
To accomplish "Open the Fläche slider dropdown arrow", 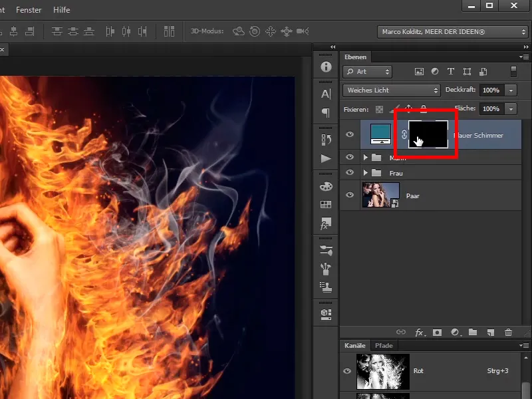I will [511, 109].
